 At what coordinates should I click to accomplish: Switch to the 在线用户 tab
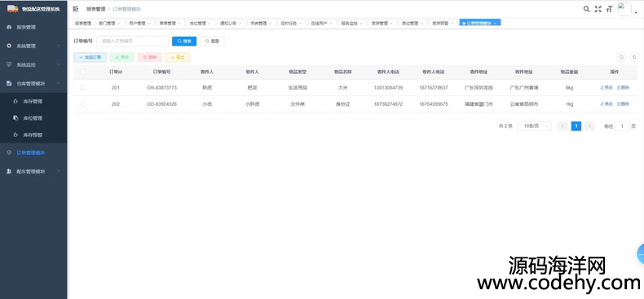pos(322,24)
